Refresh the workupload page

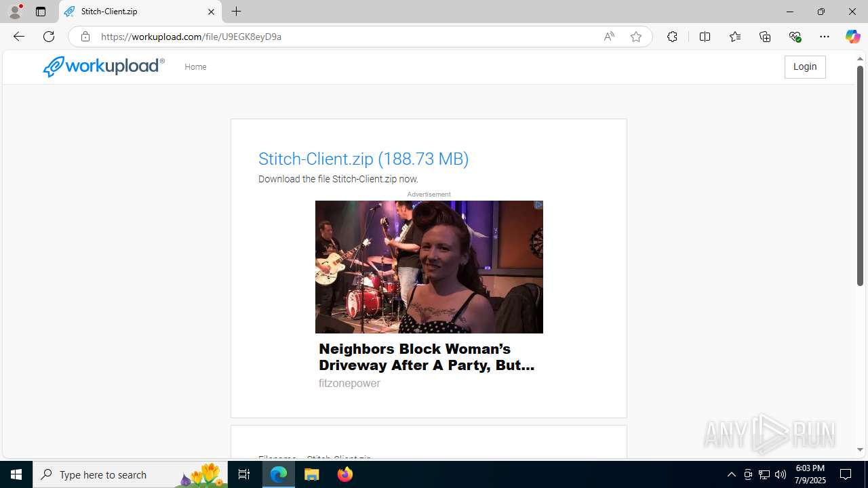[x=49, y=37]
